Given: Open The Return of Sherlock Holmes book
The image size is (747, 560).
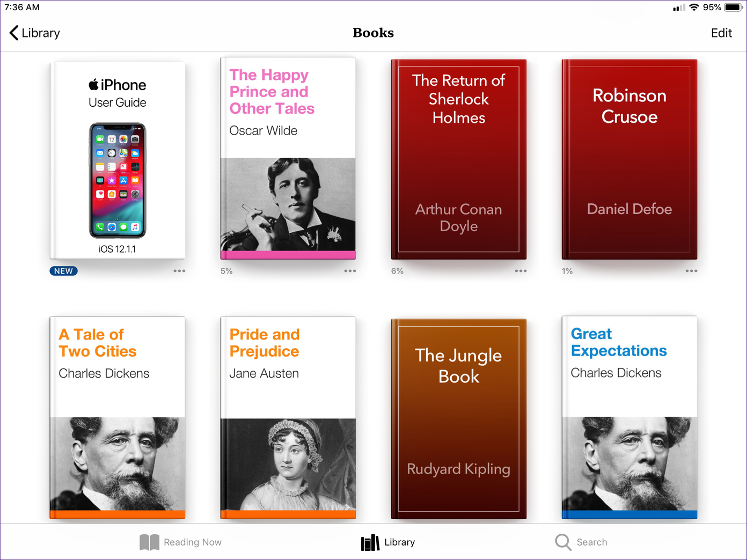Looking at the screenshot, I should tap(459, 159).
